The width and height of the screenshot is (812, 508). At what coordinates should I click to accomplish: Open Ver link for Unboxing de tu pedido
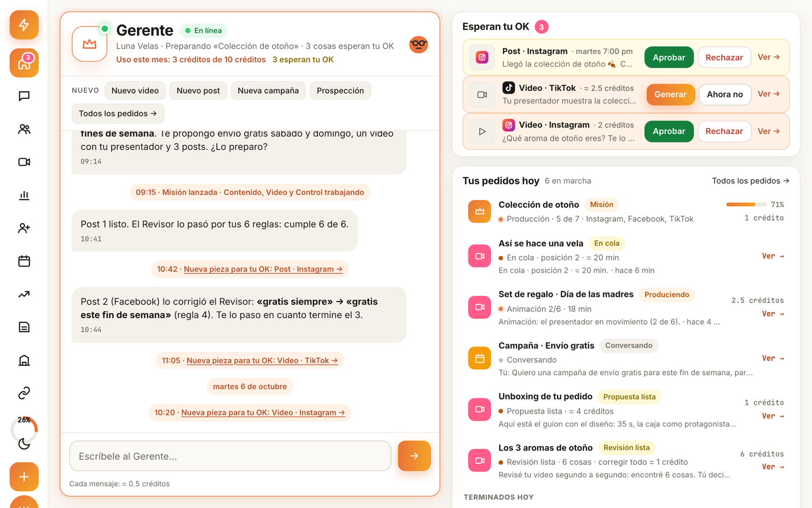(773, 416)
